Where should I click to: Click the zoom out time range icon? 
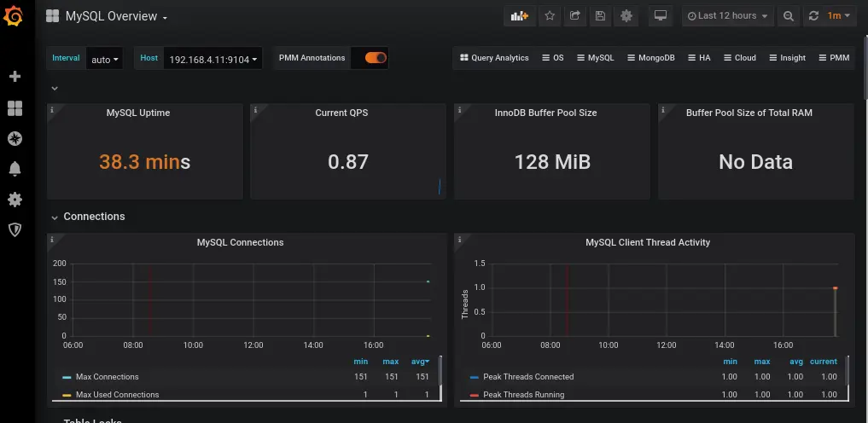click(x=789, y=16)
